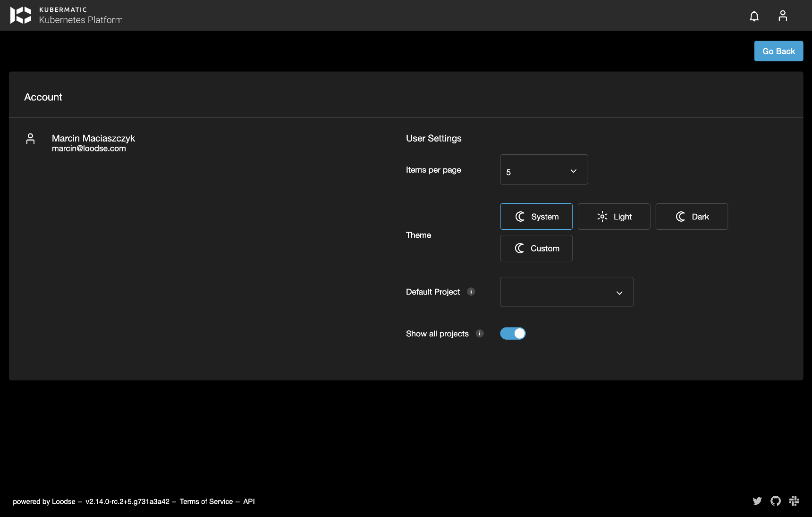The height and width of the screenshot is (517, 812).
Task: Click the user avatar icon next to Marcin
Action: (x=31, y=139)
